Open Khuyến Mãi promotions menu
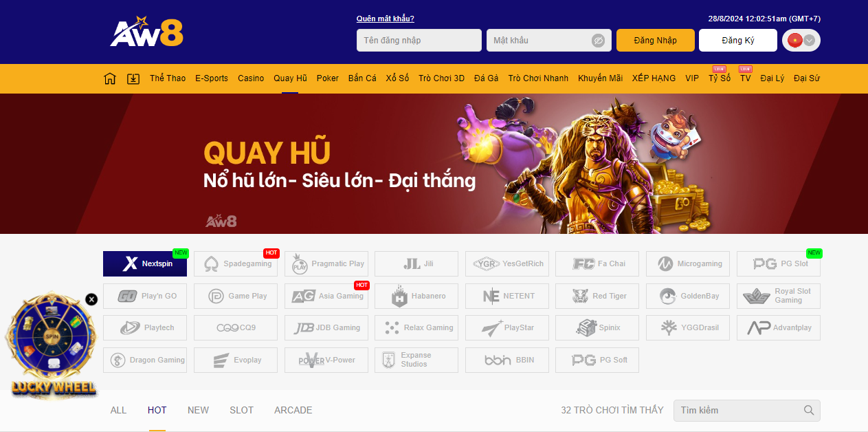The height and width of the screenshot is (432, 868). click(600, 78)
